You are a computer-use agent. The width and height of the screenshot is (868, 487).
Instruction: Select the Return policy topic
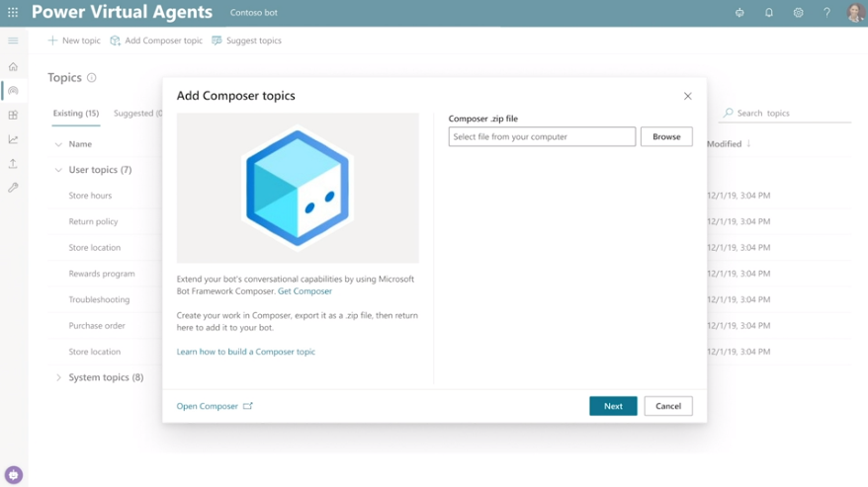(93, 221)
